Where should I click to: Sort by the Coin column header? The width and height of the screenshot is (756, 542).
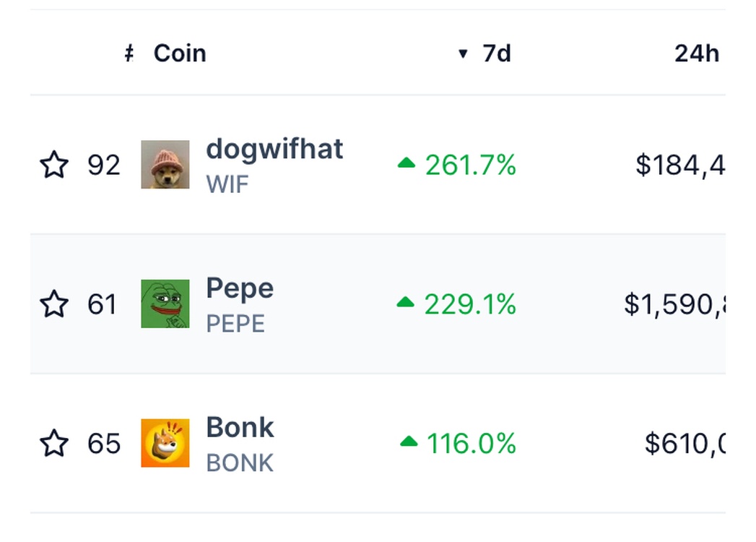point(180,53)
